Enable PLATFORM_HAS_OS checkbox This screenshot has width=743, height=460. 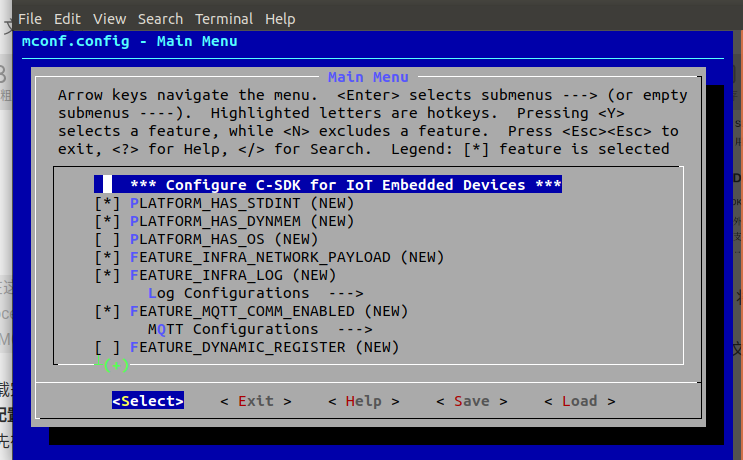pos(107,239)
